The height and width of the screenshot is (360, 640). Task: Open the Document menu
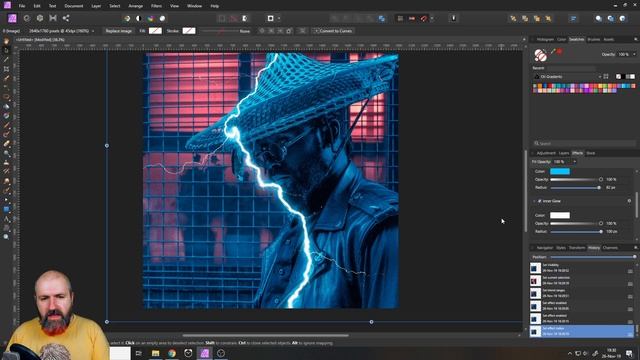coord(73,6)
